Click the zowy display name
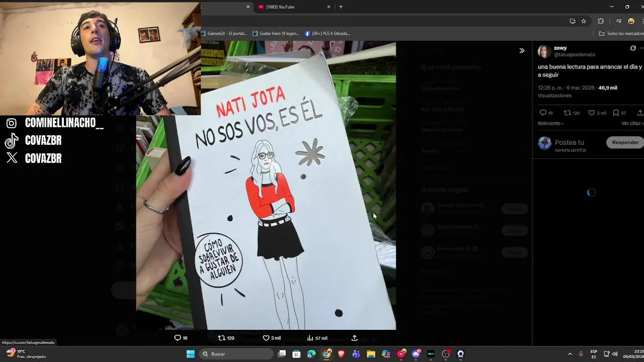The height and width of the screenshot is (362, 644). [x=560, y=48]
